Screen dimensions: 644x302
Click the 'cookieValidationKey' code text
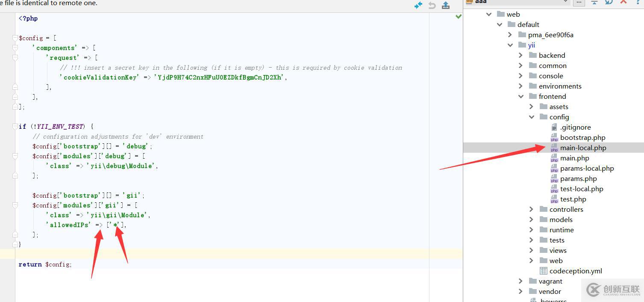pyautogui.click(x=99, y=77)
